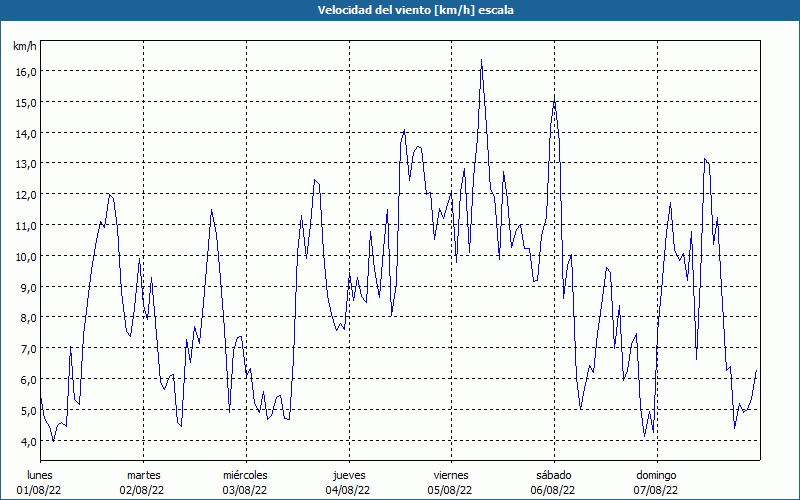Click the 04/08/22 date label

348,490
